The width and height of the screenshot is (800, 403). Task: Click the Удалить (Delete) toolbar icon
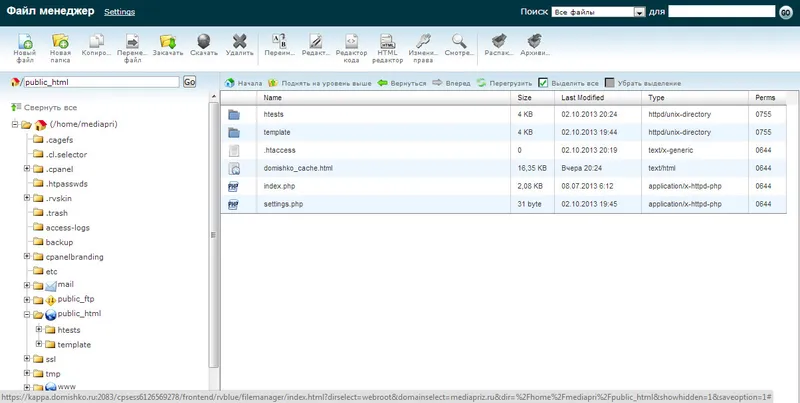(x=239, y=41)
